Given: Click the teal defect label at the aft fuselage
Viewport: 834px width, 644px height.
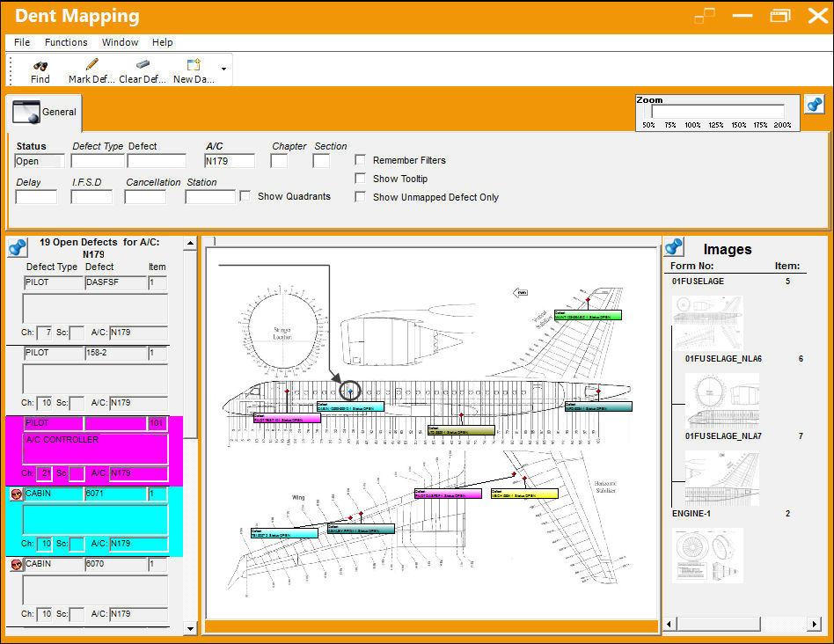Looking at the screenshot, I should (598, 406).
